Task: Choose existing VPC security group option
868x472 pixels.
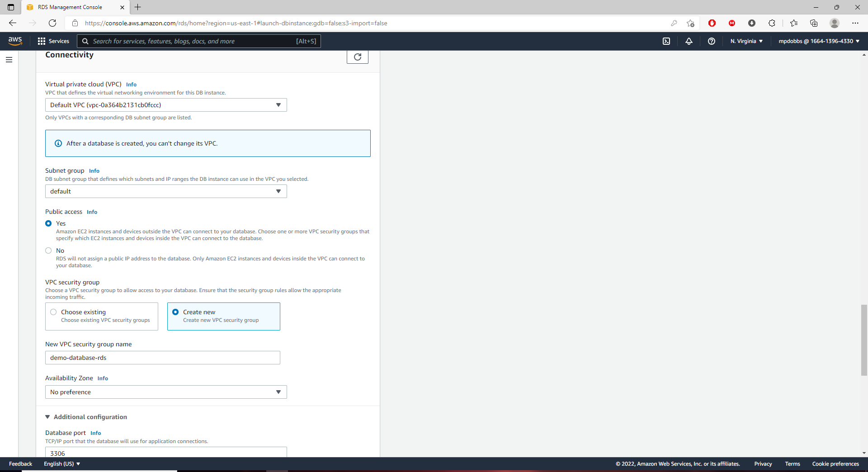Action: pyautogui.click(x=54, y=312)
